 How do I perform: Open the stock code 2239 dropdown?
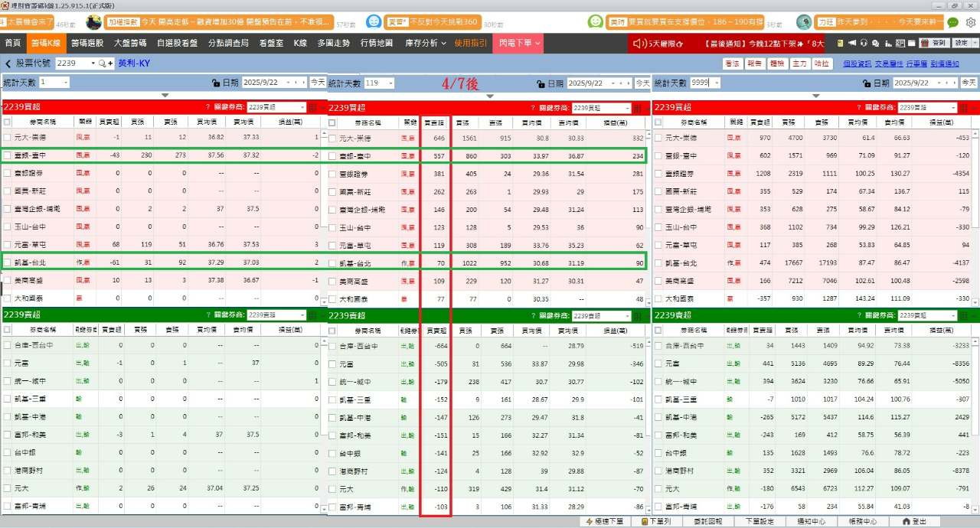[93, 64]
